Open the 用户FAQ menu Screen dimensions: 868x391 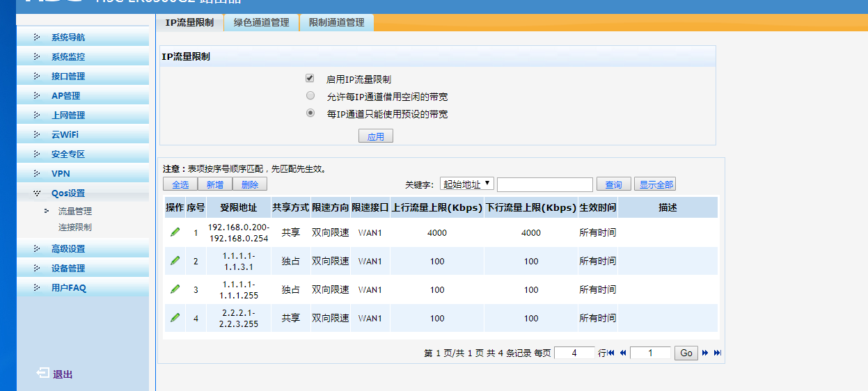(83, 288)
